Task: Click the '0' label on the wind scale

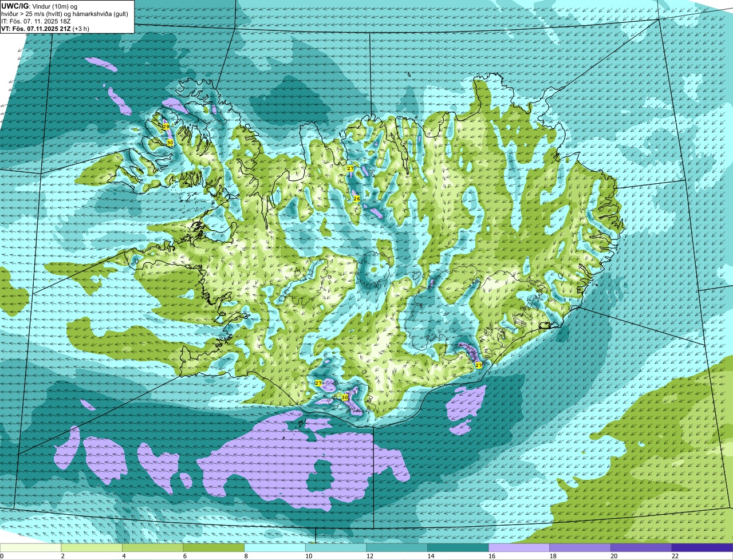Action: click(x=2, y=556)
